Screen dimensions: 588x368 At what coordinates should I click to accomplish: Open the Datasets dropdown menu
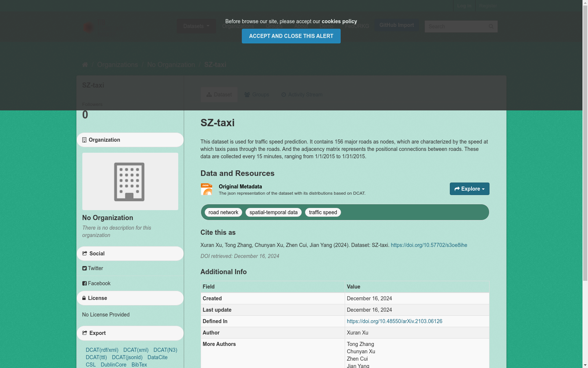(x=196, y=26)
